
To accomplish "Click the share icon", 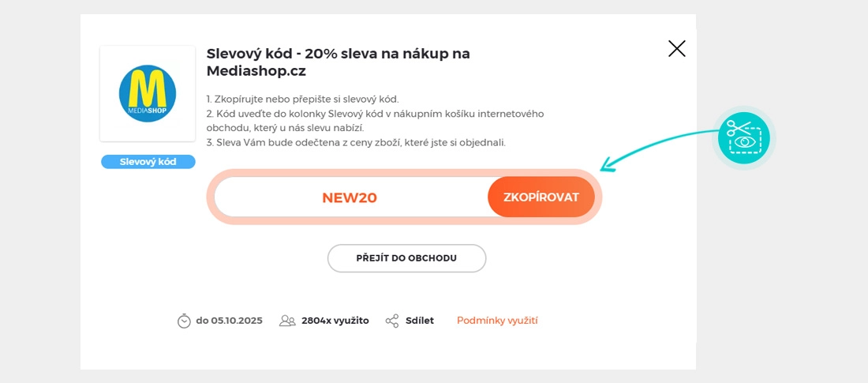I will coord(392,321).
